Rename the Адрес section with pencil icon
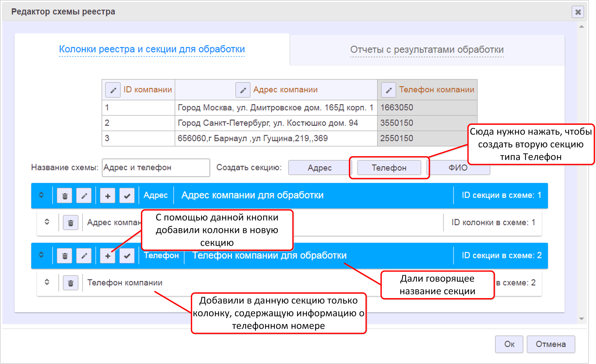 pos(84,196)
